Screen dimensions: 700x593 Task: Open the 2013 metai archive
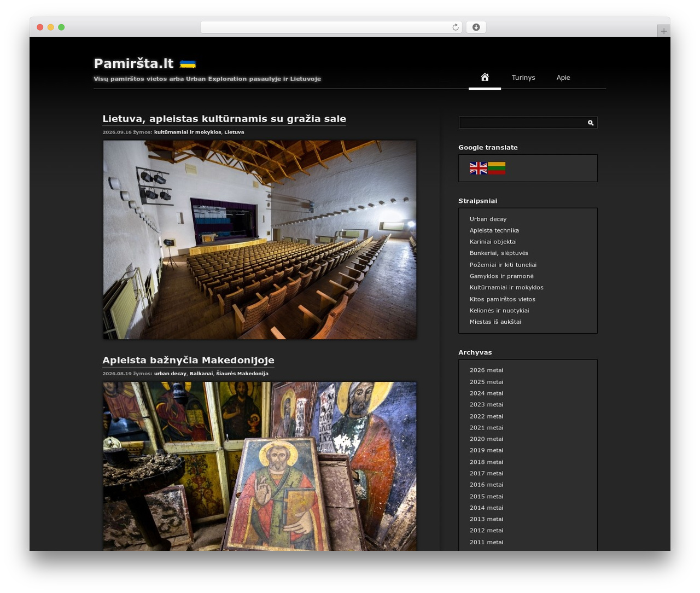(486, 520)
